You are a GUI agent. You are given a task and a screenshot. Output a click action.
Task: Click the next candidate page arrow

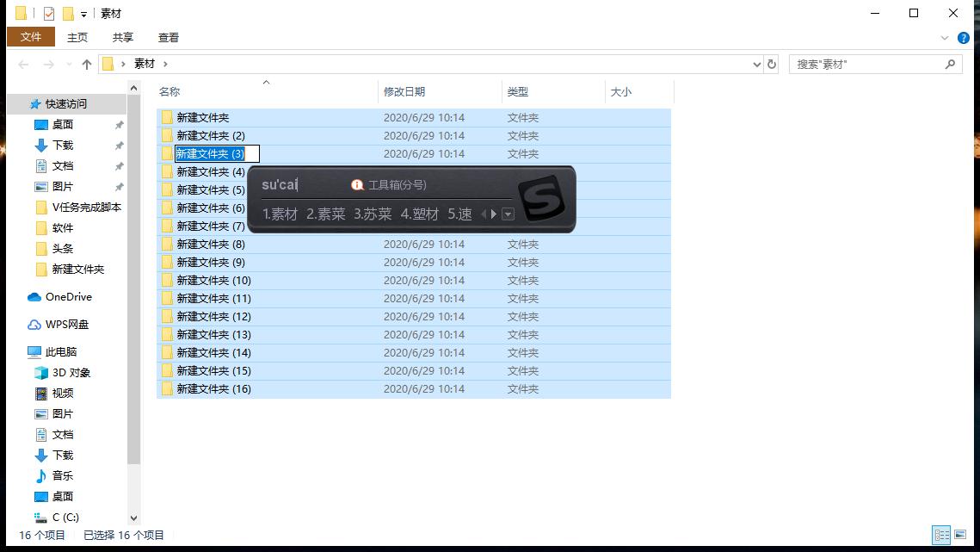coord(493,215)
